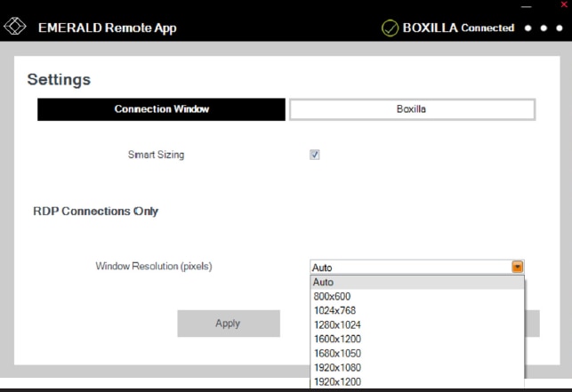Switch to the Boxilla tab

pyautogui.click(x=412, y=109)
